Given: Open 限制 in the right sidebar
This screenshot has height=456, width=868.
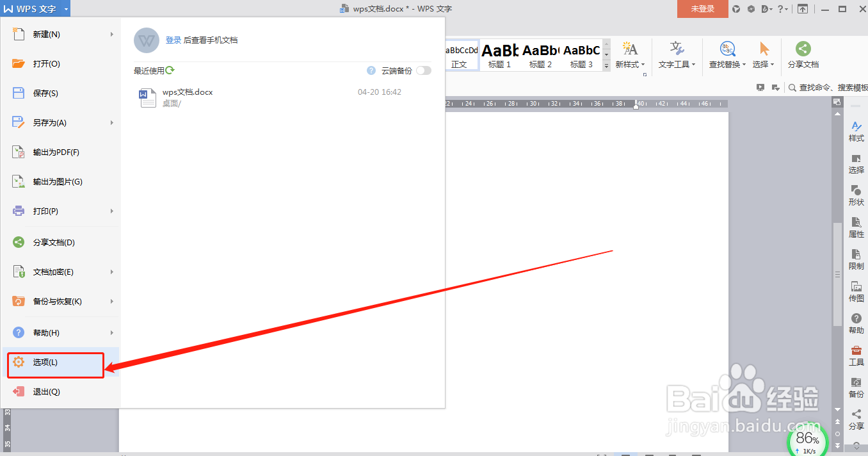Looking at the screenshot, I should [856, 260].
